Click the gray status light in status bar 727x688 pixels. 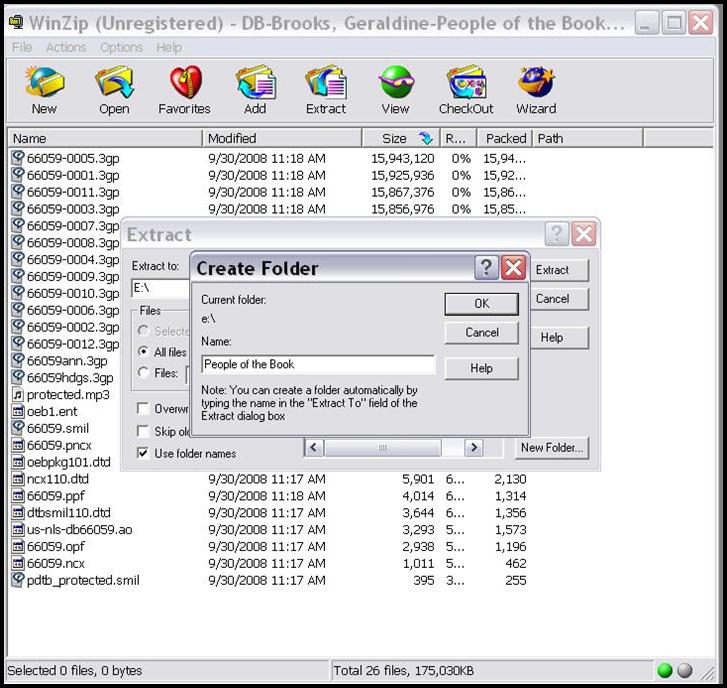(685, 670)
